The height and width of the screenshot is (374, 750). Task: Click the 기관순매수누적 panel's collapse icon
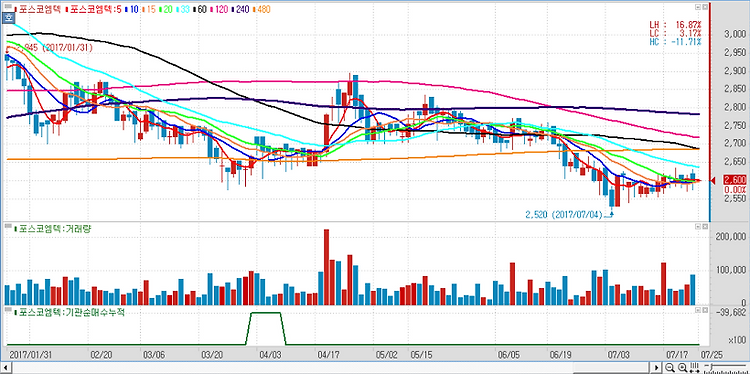click(698, 310)
